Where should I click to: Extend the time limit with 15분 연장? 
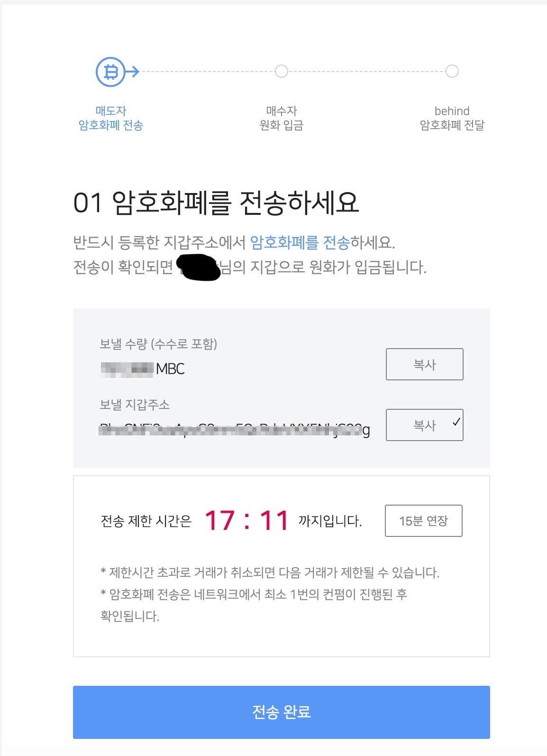coord(423,521)
